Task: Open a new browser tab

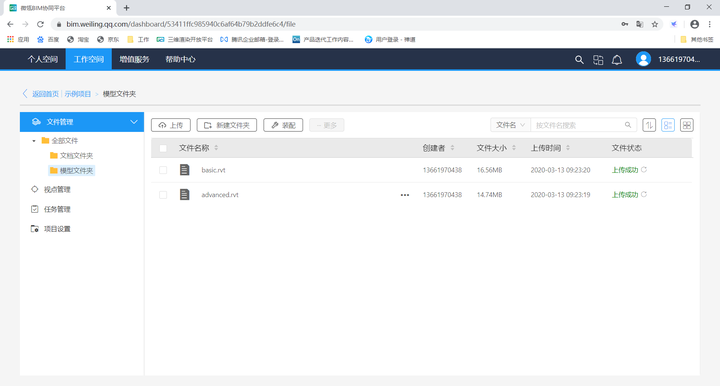Action: tap(126, 8)
